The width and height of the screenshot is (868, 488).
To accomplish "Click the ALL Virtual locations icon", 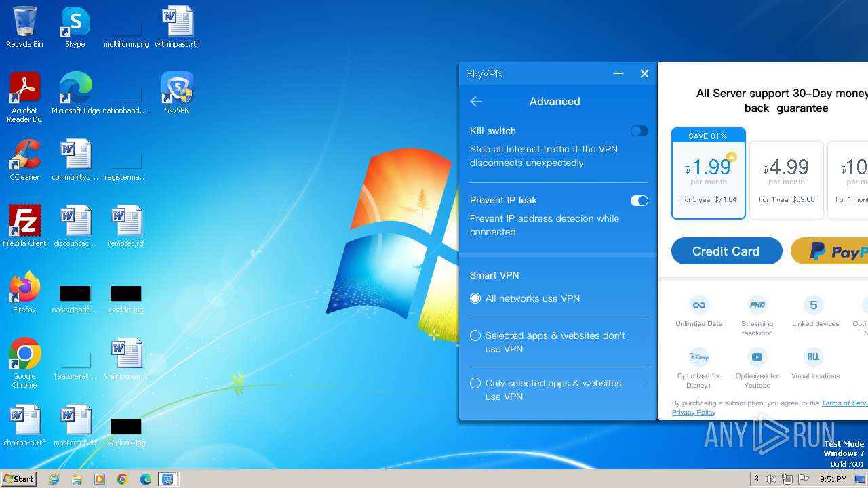I will pos(814,357).
